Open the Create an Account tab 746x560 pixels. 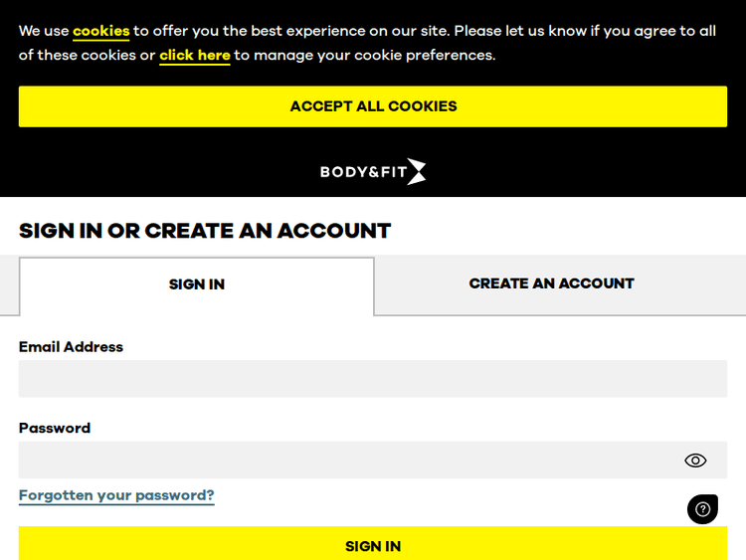(x=551, y=283)
